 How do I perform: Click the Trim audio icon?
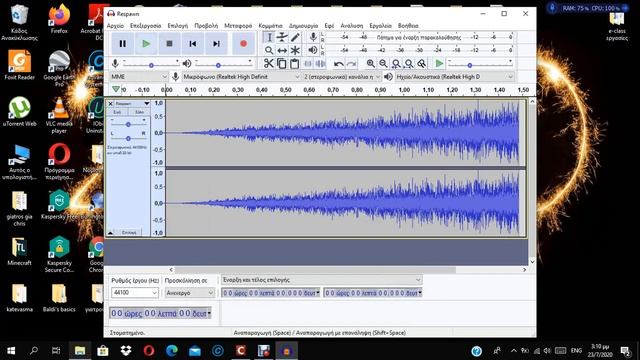[x=308, y=64]
